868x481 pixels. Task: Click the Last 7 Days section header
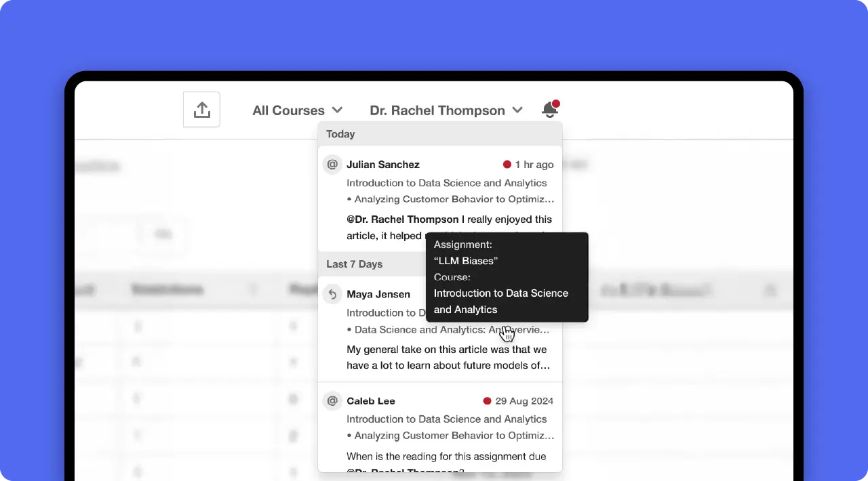pyautogui.click(x=372, y=264)
